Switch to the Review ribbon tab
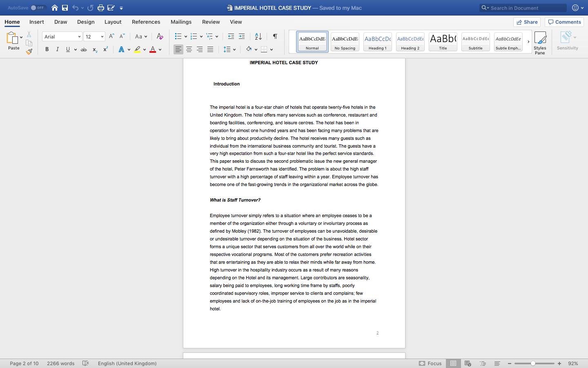 pos(211,22)
